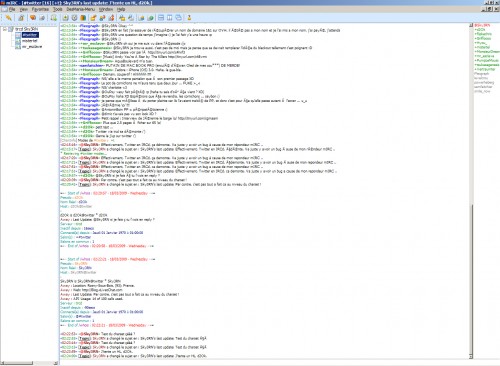The height and width of the screenshot is (366, 500).
Task: Open the URLs List toolbar icon
Action: [x=150, y=18]
